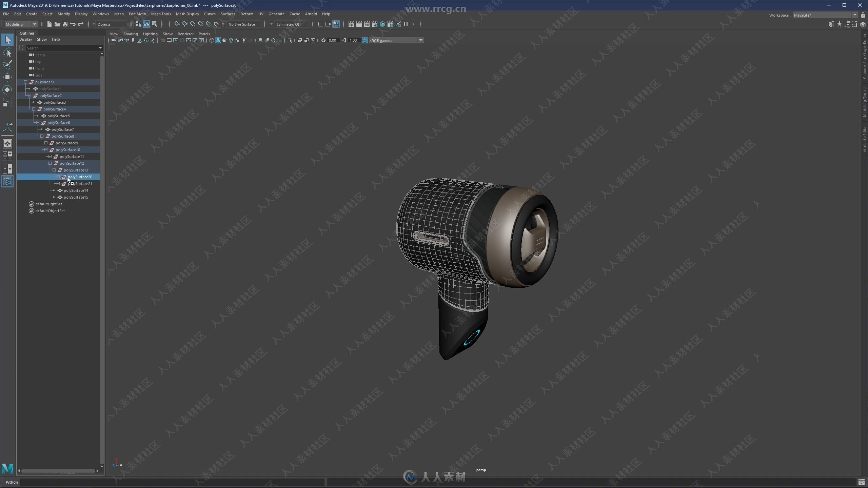Switch to single perspective pane layout
The height and width of the screenshot is (488, 868).
point(7,144)
